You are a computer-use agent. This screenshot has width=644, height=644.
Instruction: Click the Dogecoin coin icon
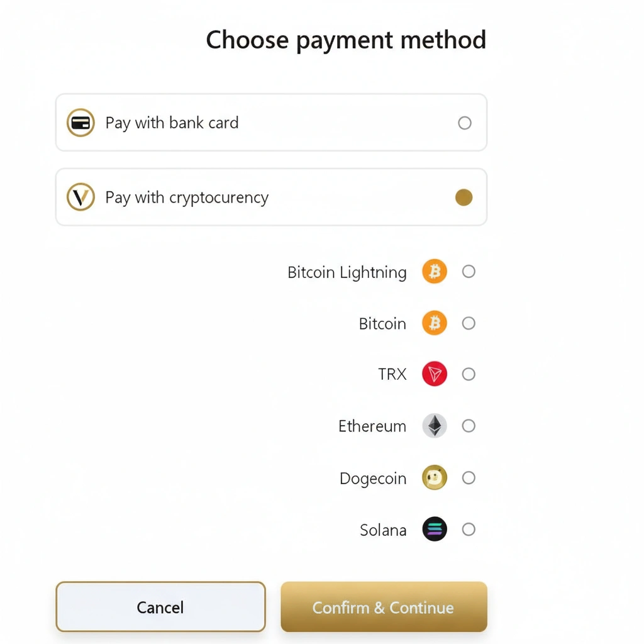pyautogui.click(x=434, y=477)
